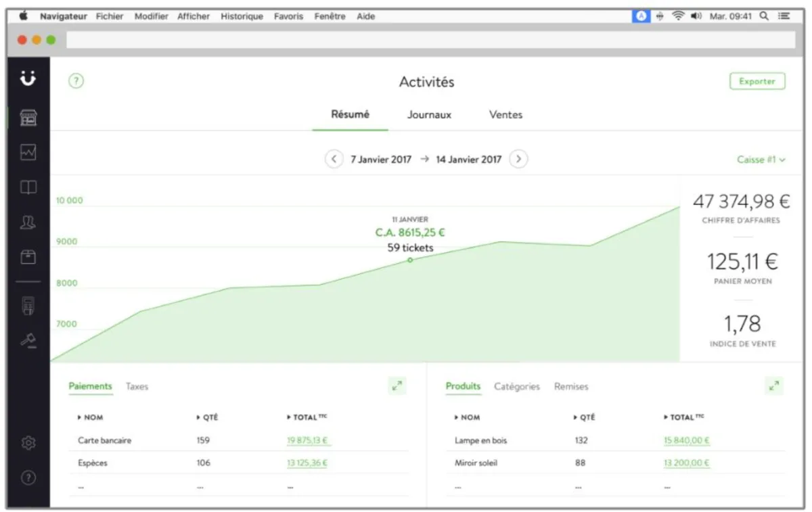This screenshot has width=812, height=512.
Task: Open the store icon in sidebar
Action: pos(28,118)
